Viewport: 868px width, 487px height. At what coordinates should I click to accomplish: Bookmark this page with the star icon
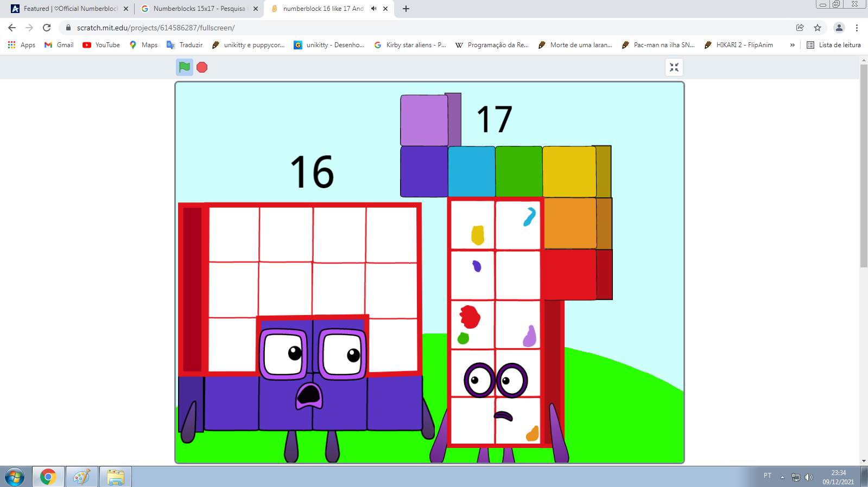817,28
